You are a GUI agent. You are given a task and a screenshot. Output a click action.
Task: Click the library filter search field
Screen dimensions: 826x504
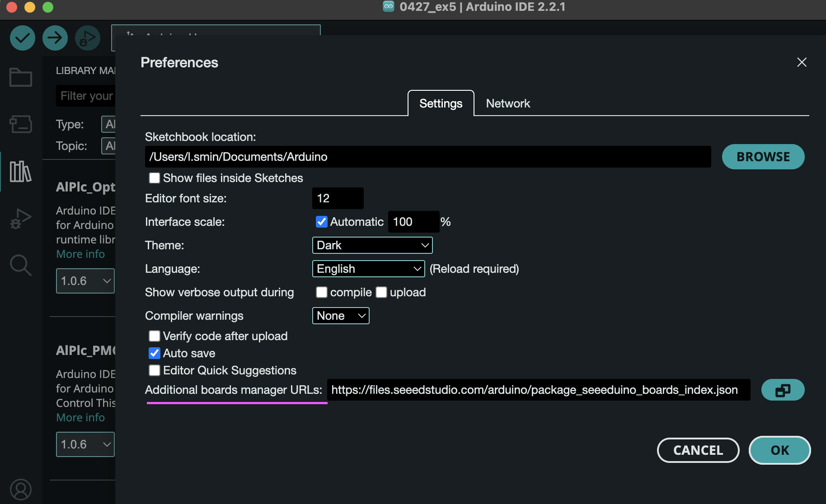click(x=86, y=96)
